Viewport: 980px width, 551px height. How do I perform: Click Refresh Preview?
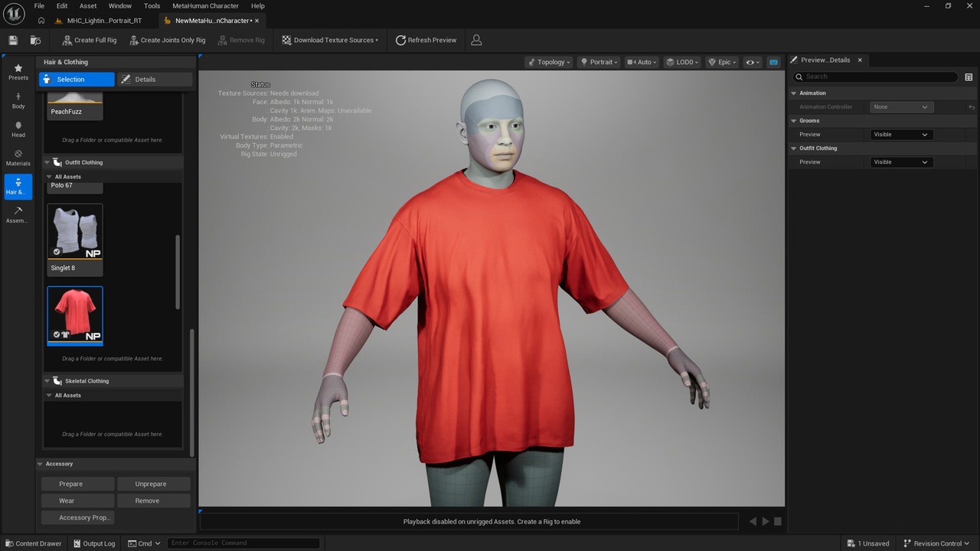(x=426, y=40)
